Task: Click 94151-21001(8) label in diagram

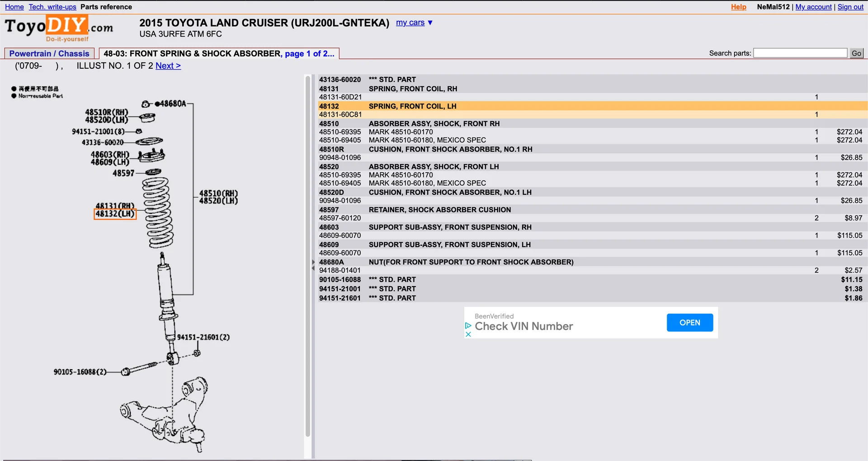Action: pos(98,132)
